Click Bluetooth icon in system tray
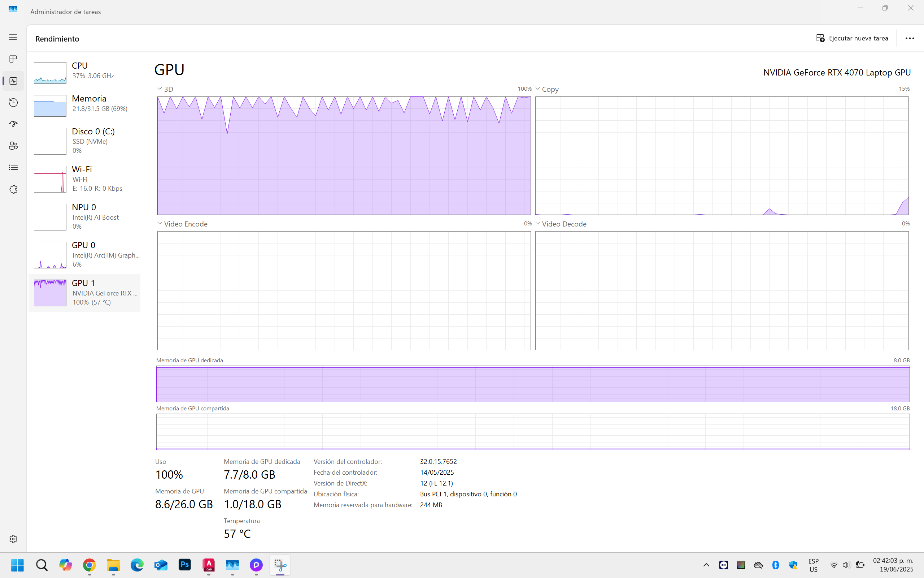Screen dimensions: 924x578 (775, 565)
